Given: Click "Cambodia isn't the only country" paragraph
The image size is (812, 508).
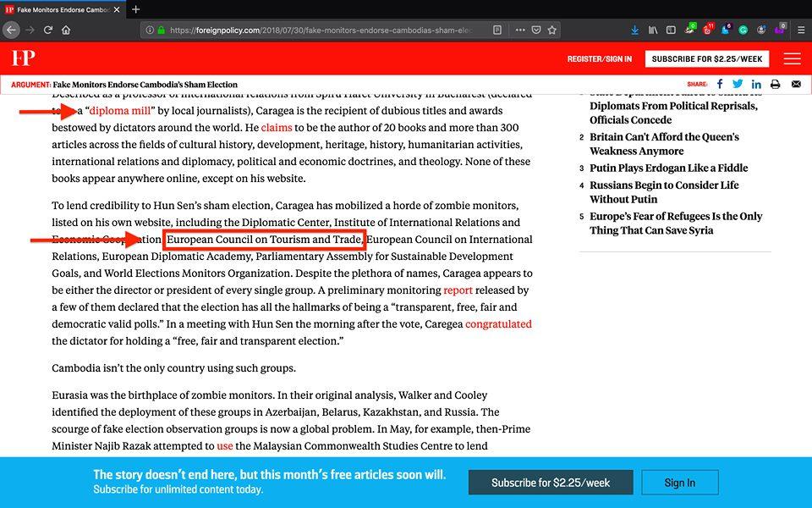Looking at the screenshot, I should pos(173,368).
